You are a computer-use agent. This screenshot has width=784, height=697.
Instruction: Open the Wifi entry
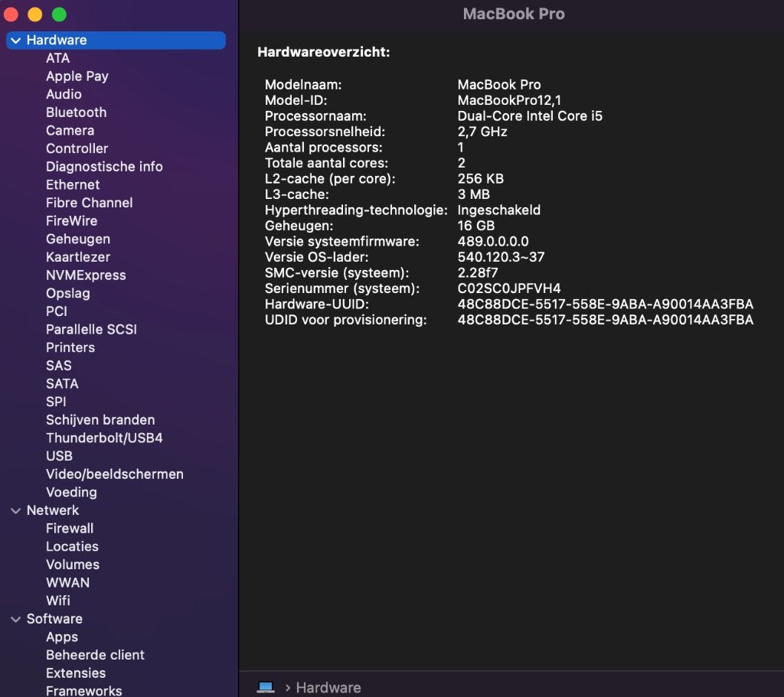[x=58, y=601]
